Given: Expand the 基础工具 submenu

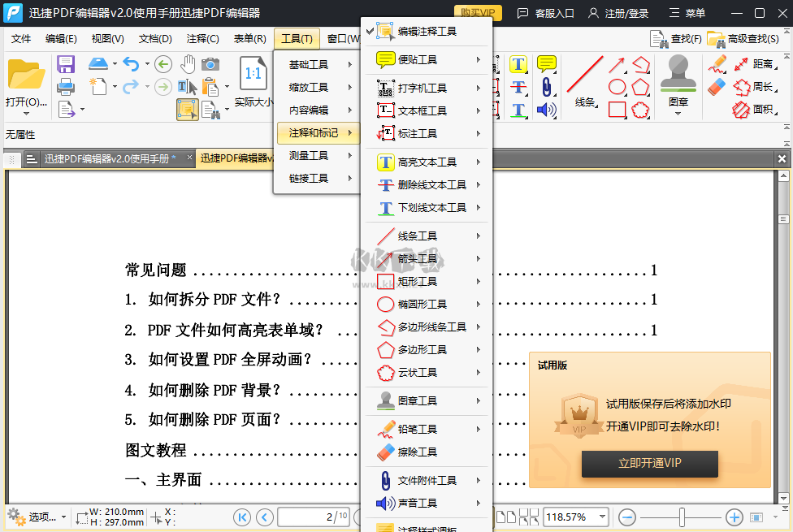Looking at the screenshot, I should click(x=317, y=64).
